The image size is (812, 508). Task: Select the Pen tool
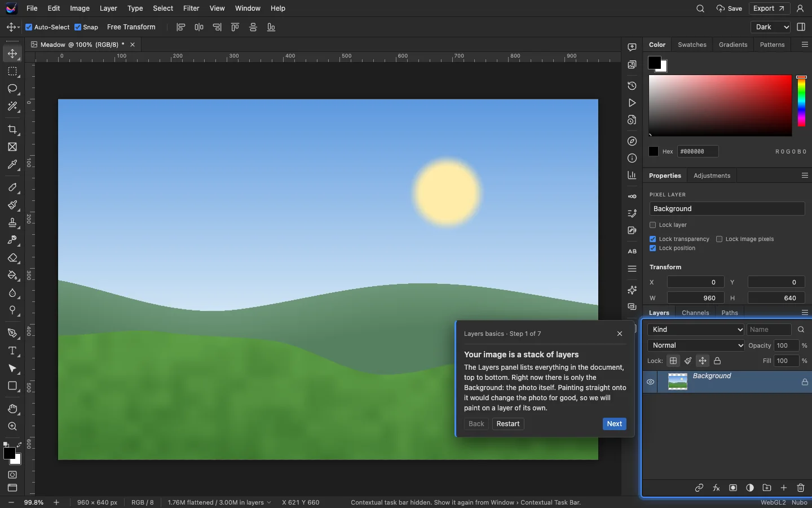point(12,333)
